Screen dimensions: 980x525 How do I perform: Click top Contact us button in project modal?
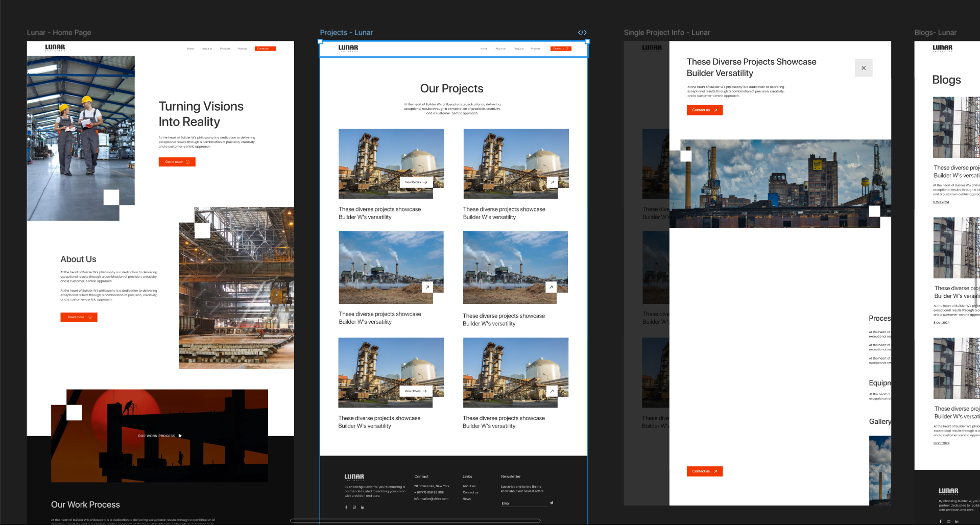click(704, 110)
